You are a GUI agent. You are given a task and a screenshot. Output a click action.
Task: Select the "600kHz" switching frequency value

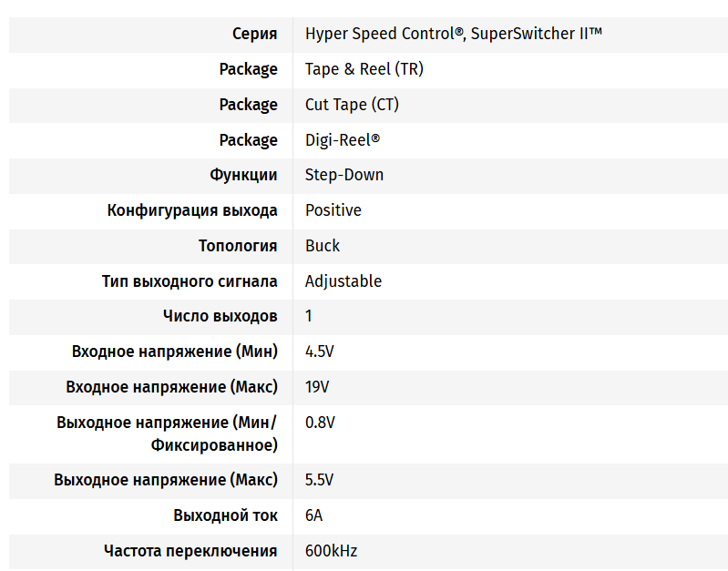pos(331,551)
